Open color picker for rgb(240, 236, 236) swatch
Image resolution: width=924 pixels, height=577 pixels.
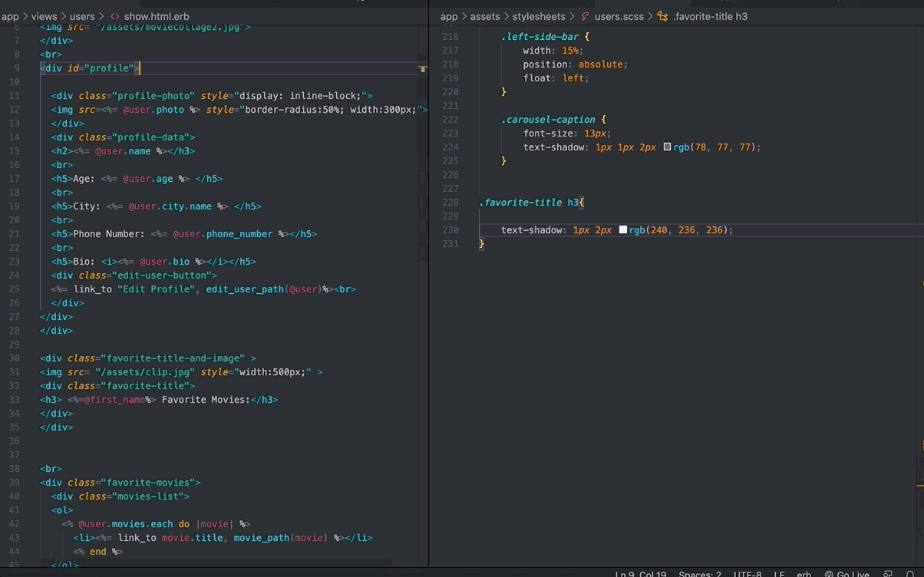click(x=622, y=229)
